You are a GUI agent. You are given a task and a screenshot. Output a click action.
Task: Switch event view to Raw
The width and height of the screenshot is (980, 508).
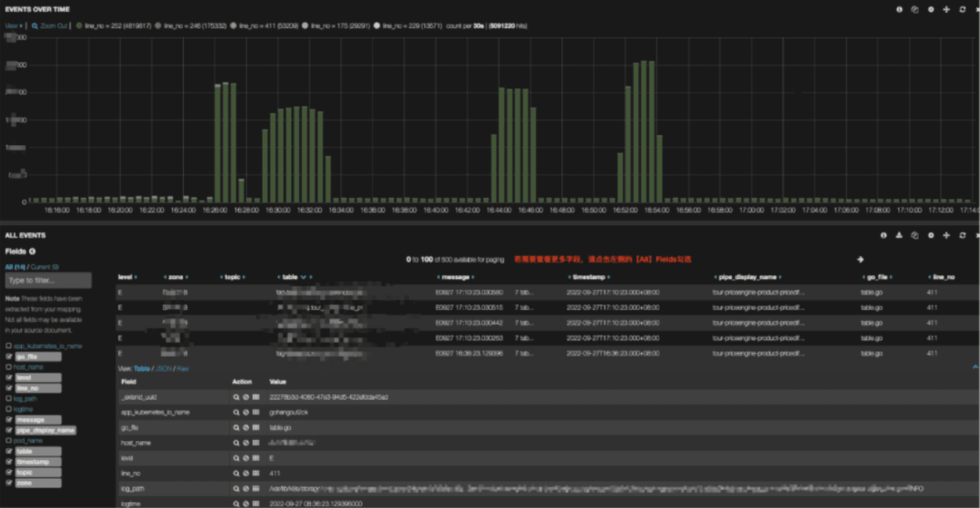pyautogui.click(x=182, y=369)
